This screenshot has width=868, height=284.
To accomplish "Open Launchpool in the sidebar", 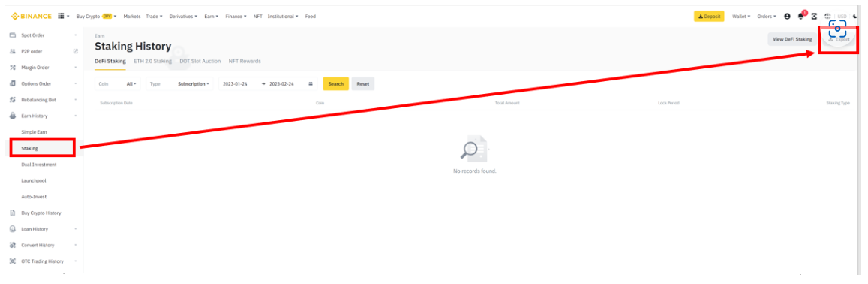I will point(33,181).
